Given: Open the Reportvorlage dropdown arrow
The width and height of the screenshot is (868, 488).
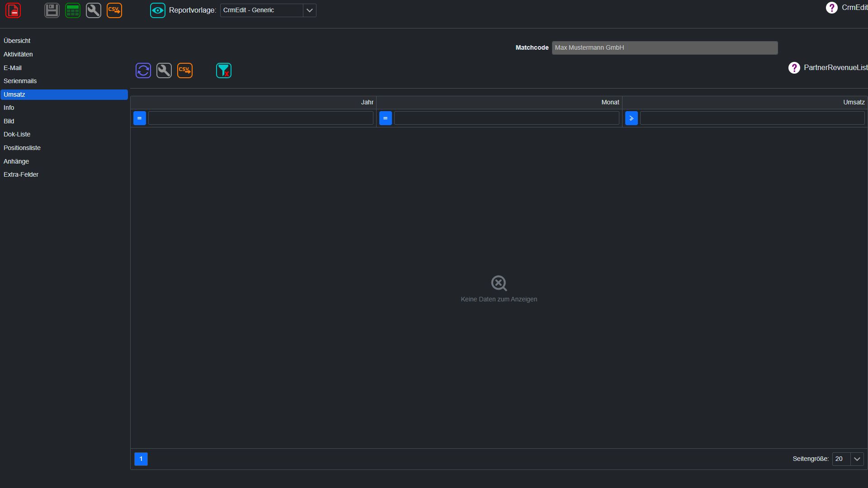Looking at the screenshot, I should click(x=310, y=10).
